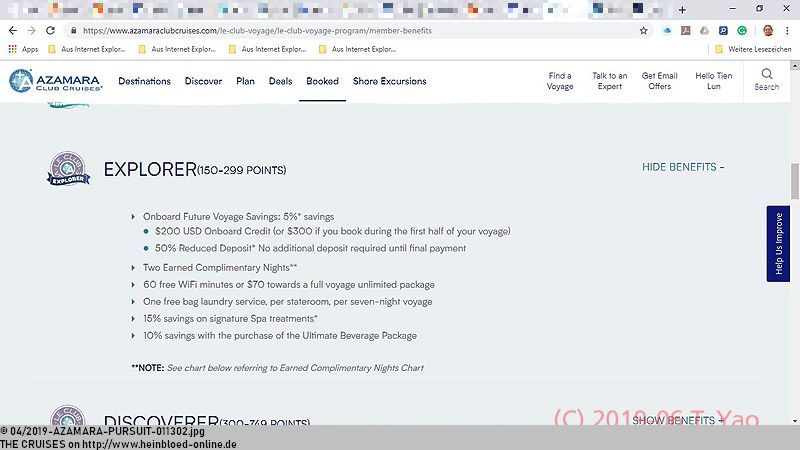Click the grey drive extension icon

pos(704,31)
